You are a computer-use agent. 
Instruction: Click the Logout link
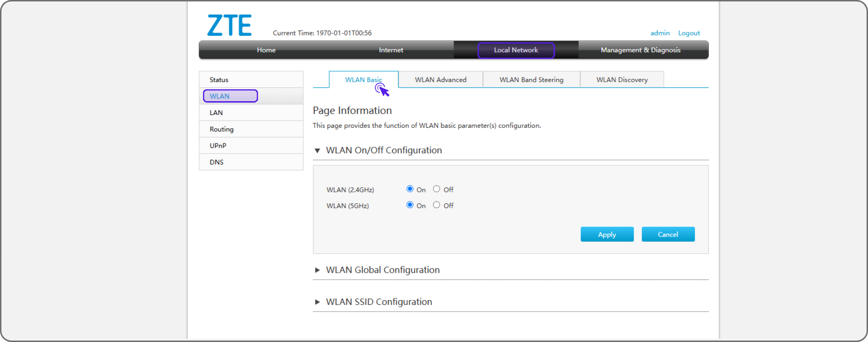689,33
